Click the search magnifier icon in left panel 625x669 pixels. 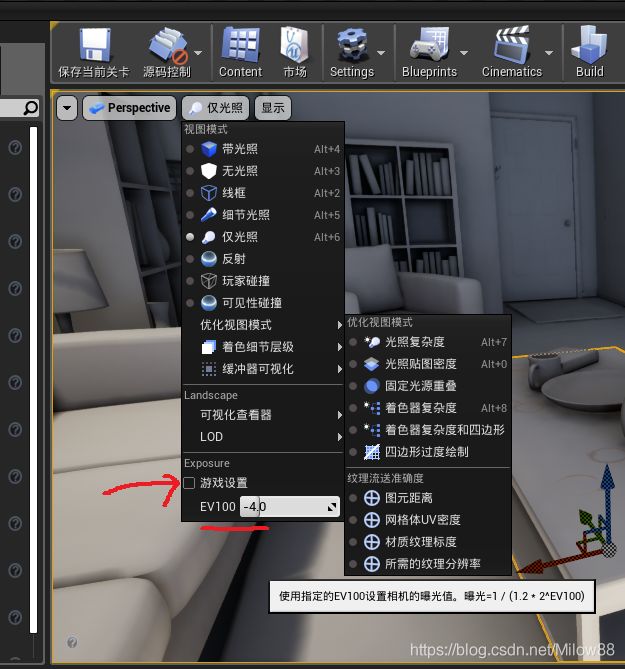pos(31,108)
